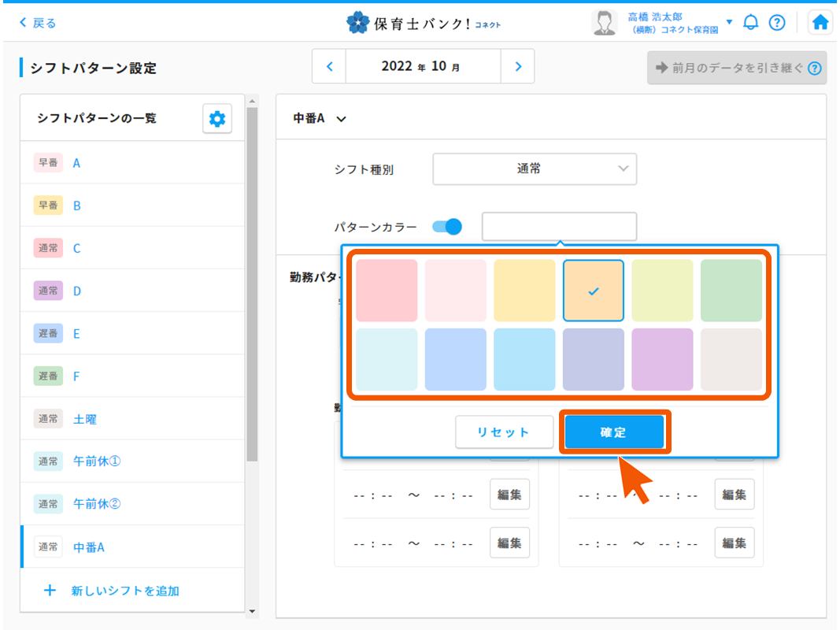Click the user profile avatar
The height and width of the screenshot is (630, 840).
coord(604,23)
